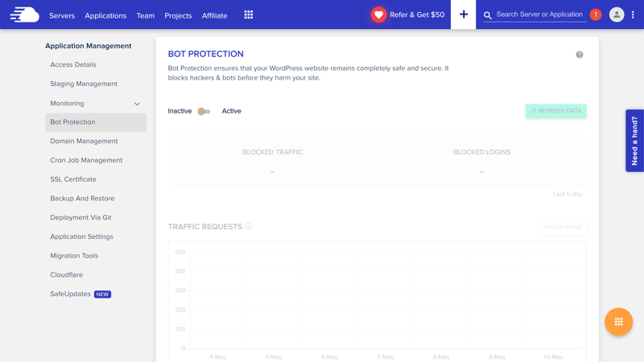Click the plus add button
The width and height of the screenshot is (644, 362).
tap(464, 14)
